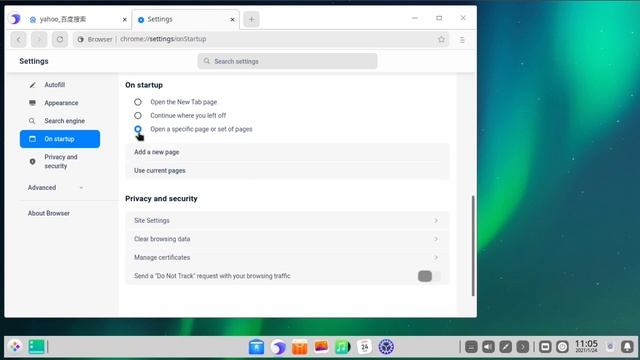Open the Control Center dock icon
The height and width of the screenshot is (360, 640).
pos(386,347)
